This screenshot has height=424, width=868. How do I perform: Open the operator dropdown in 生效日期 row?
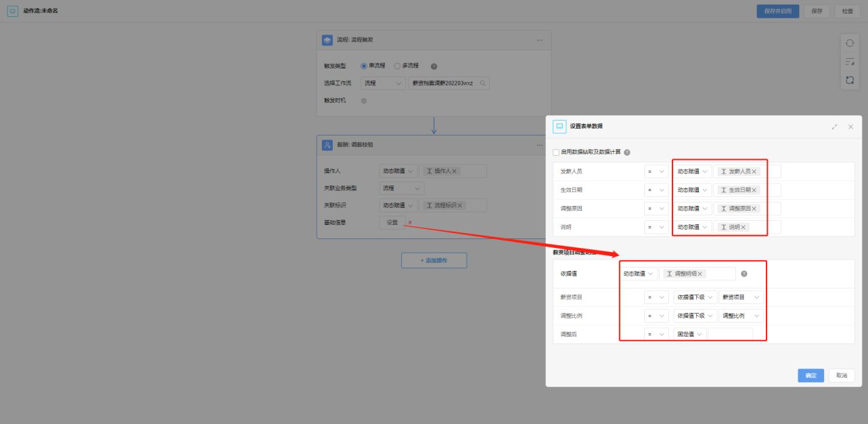[656, 190]
